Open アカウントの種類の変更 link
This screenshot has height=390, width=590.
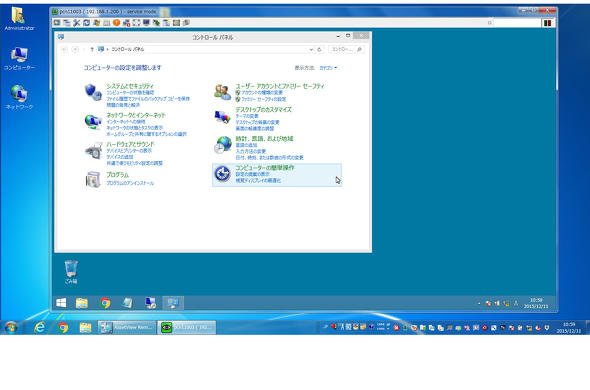click(x=262, y=93)
